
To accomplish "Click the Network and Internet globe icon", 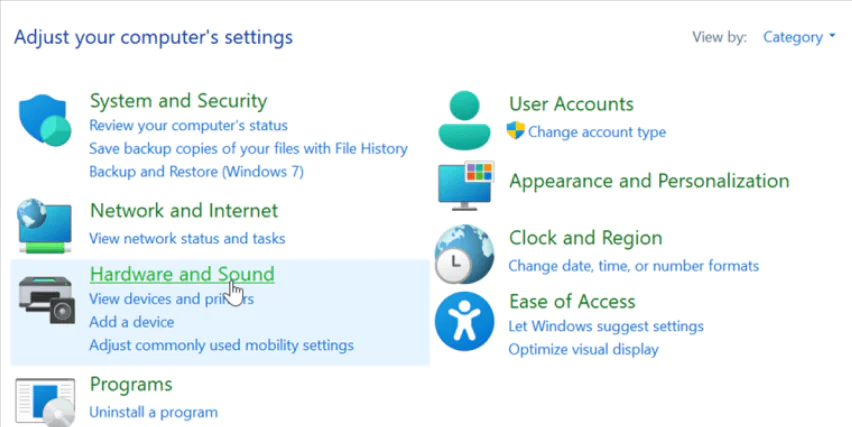I will [45, 225].
